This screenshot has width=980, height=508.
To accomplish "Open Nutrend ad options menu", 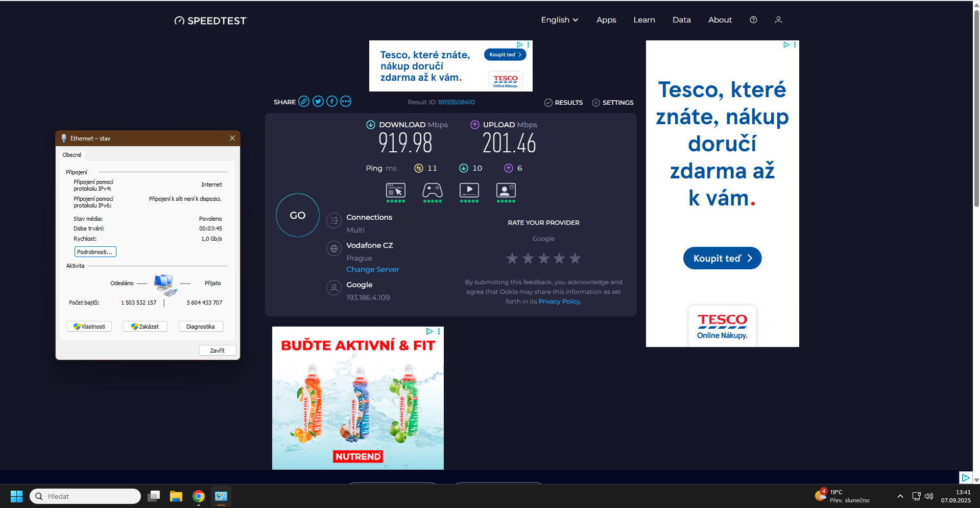I will tap(439, 332).
